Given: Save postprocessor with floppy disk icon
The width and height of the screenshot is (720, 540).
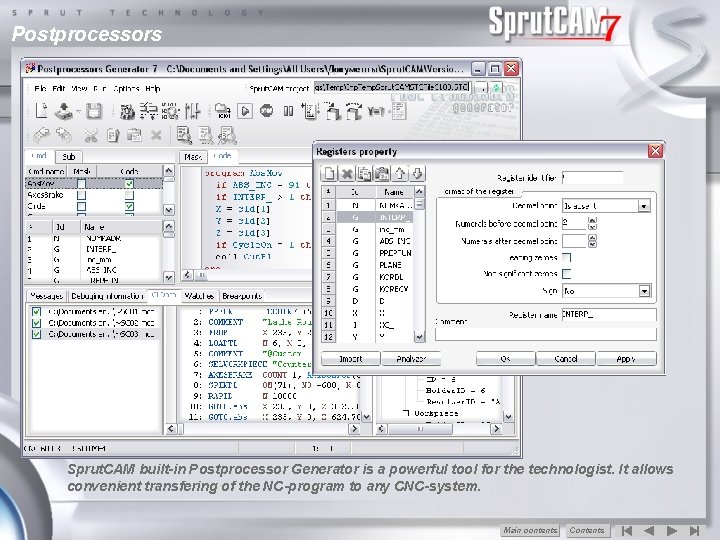Looking at the screenshot, I should (x=94, y=111).
